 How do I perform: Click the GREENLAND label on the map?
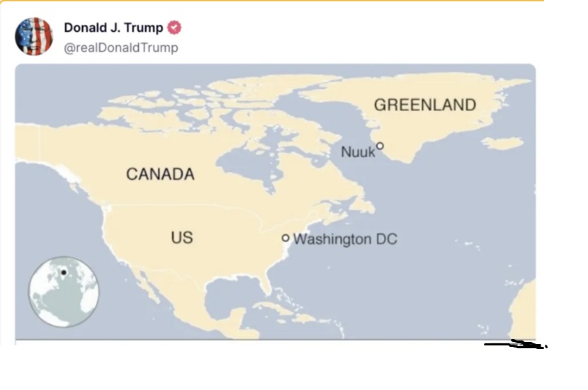(424, 105)
